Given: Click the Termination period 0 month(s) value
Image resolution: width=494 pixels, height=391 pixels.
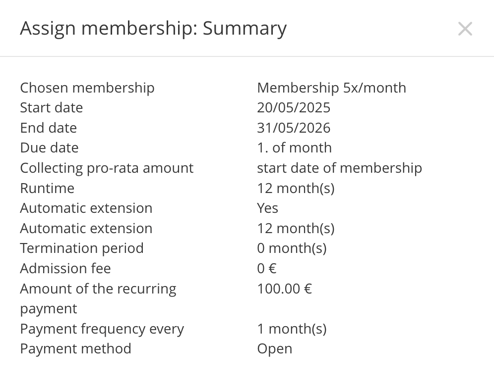Looking at the screenshot, I should (x=292, y=248).
